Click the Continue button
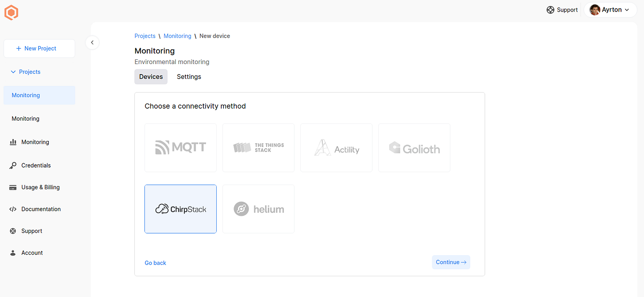The height and width of the screenshot is (297, 644). tap(451, 262)
